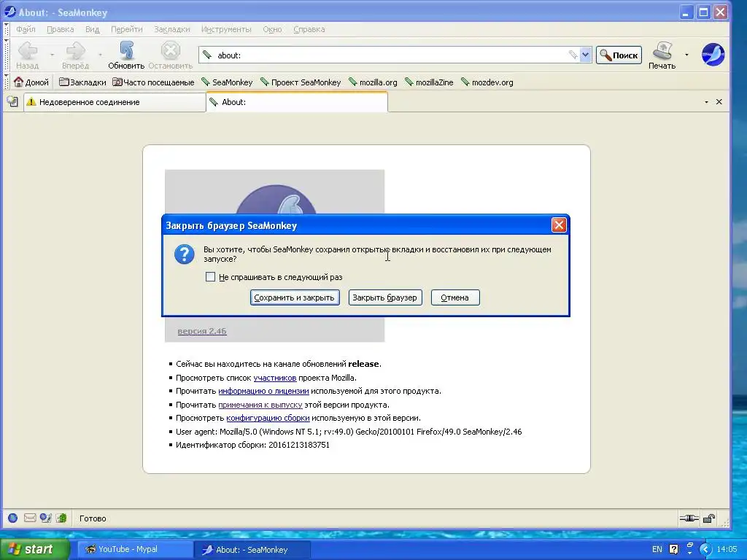Open the Print button dropdown arrow
Screen dimensions: 747x560
click(686, 55)
